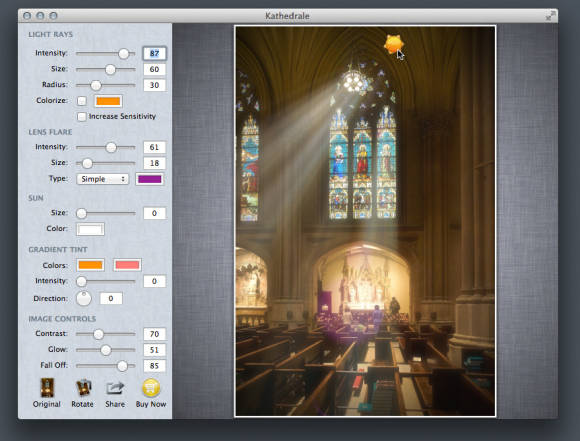Viewport: 580px width, 441px height.
Task: Click the Glow slider handle
Action: (x=106, y=350)
